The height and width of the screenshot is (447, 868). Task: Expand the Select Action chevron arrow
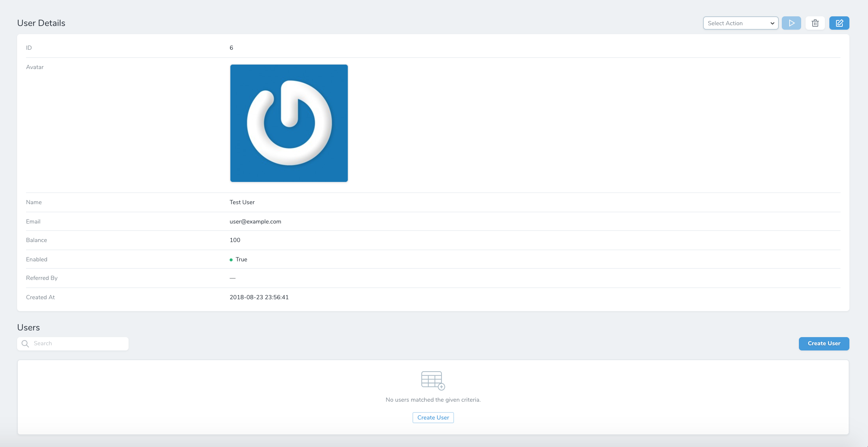(x=772, y=23)
